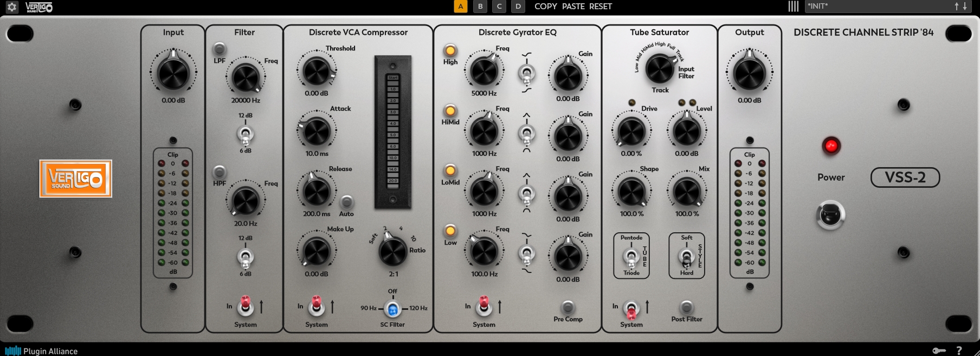
Task: Switch the LoMid band Q shape toggle
Action: 526,193
